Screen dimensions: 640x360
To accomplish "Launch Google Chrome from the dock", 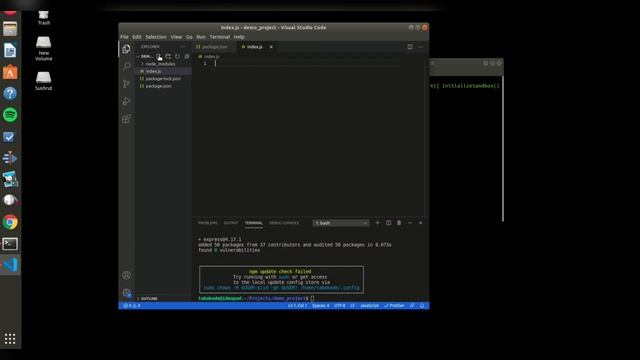I will [x=10, y=222].
